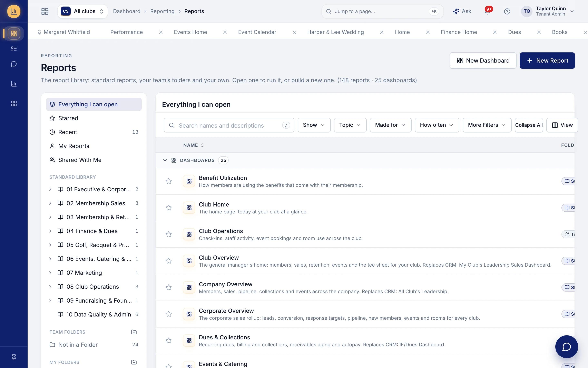Image resolution: width=588 pixels, height=368 pixels.
Task: Close the Finance Home tab
Action: coord(495,32)
